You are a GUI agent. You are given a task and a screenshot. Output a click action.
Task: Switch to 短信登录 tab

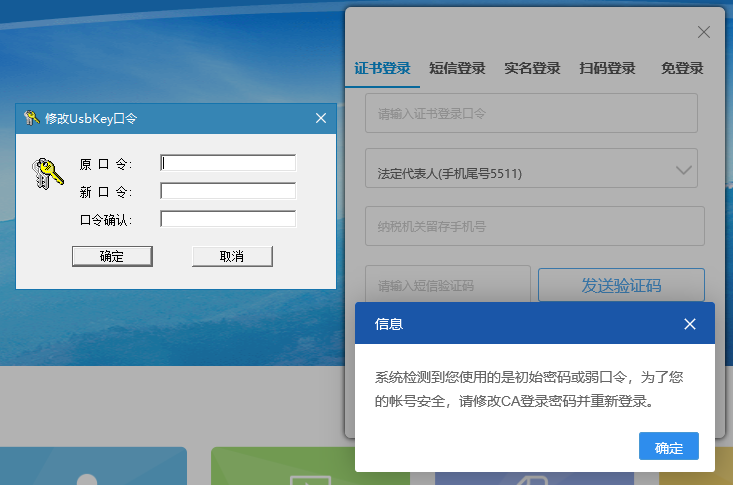point(457,69)
